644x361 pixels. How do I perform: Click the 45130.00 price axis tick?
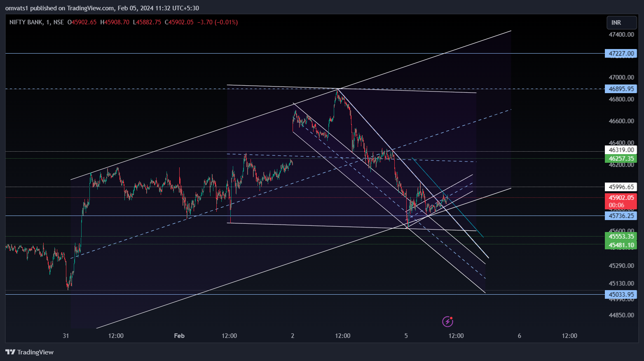[x=621, y=283]
